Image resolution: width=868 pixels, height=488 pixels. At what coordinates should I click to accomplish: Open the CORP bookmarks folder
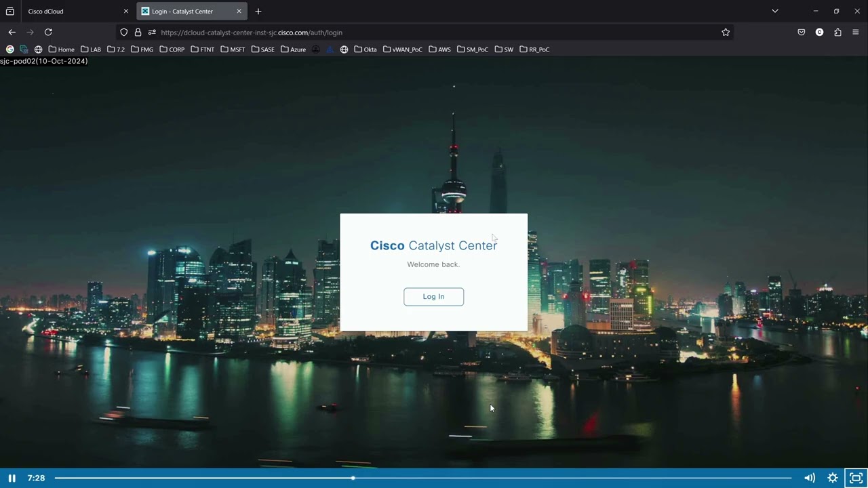pyautogui.click(x=172, y=49)
